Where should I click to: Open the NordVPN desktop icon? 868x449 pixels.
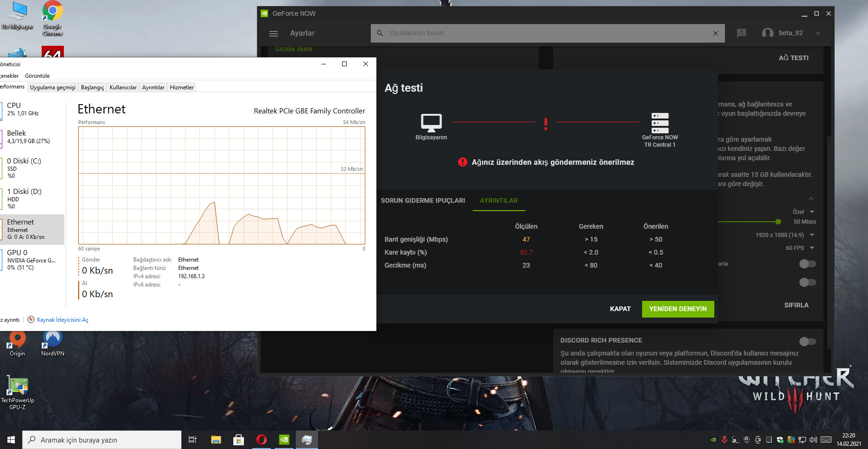(x=53, y=343)
